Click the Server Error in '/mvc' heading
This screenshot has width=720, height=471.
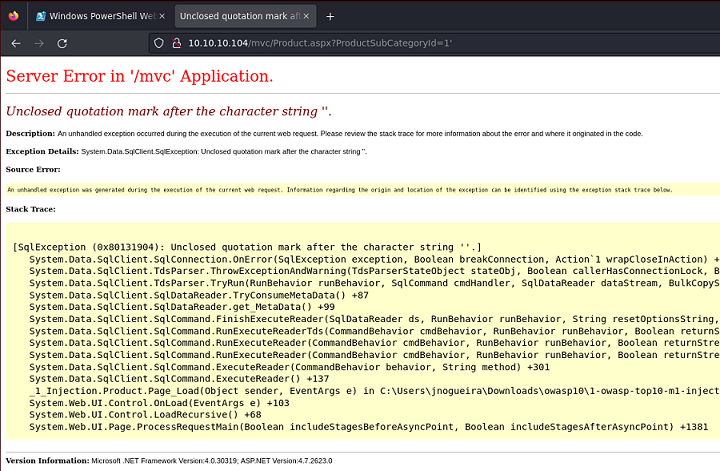(139, 77)
